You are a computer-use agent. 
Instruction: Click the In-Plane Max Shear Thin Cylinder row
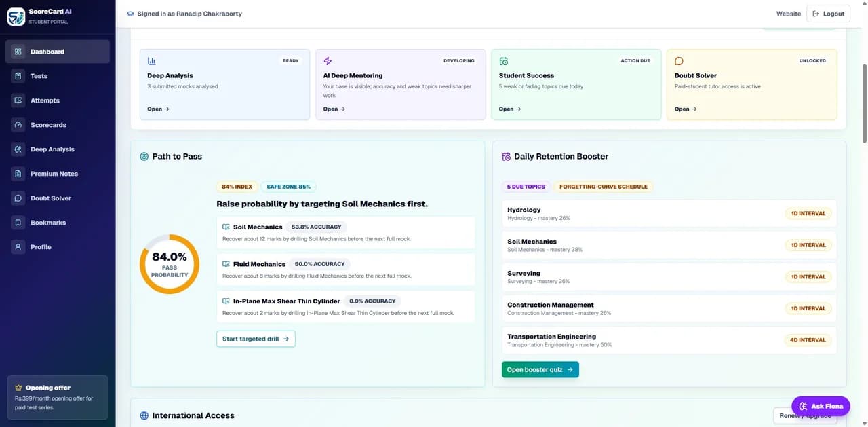346,306
